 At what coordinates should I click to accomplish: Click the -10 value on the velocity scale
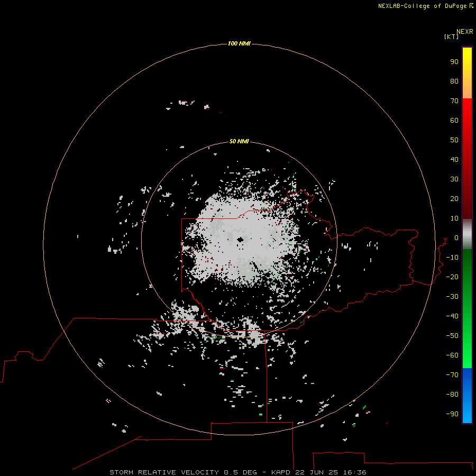pos(452,258)
